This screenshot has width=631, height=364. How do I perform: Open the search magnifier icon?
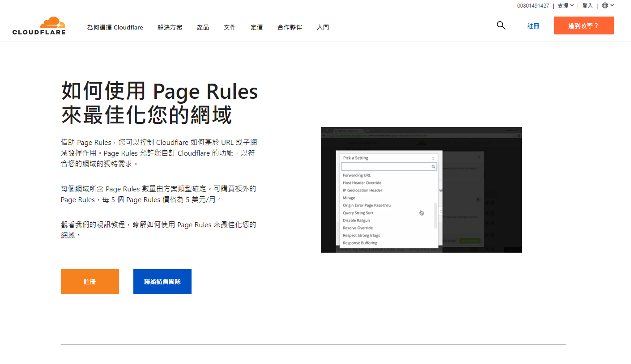point(501,25)
